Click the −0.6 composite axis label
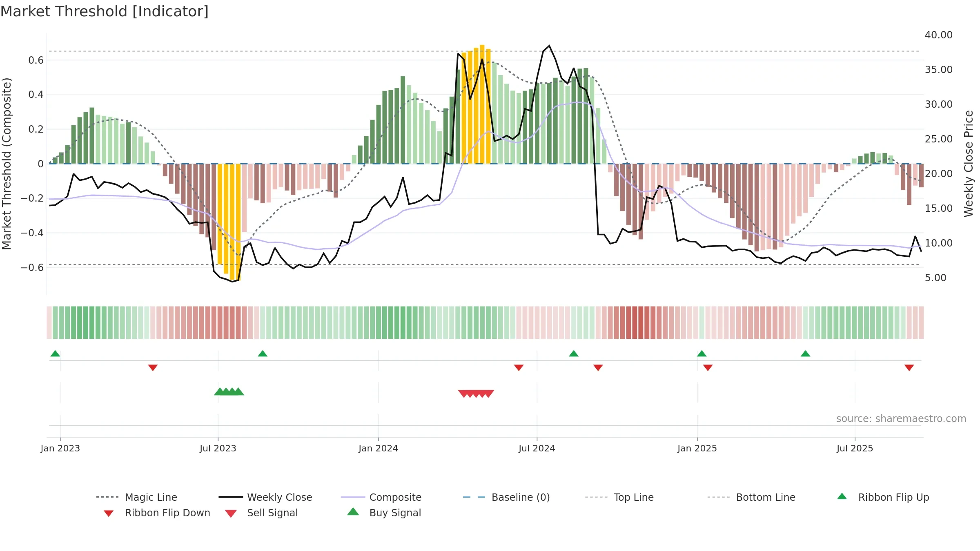 32,268
